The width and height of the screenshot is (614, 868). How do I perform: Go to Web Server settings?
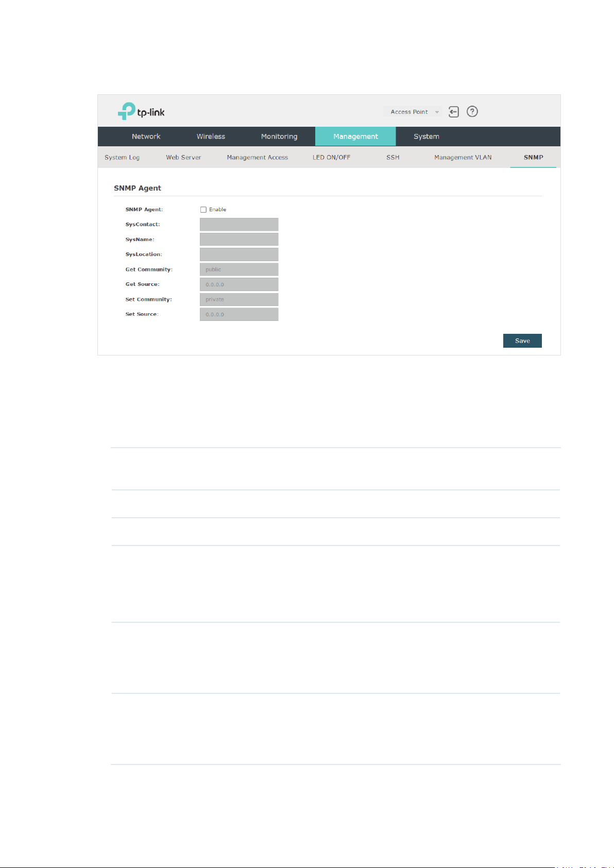[183, 158]
